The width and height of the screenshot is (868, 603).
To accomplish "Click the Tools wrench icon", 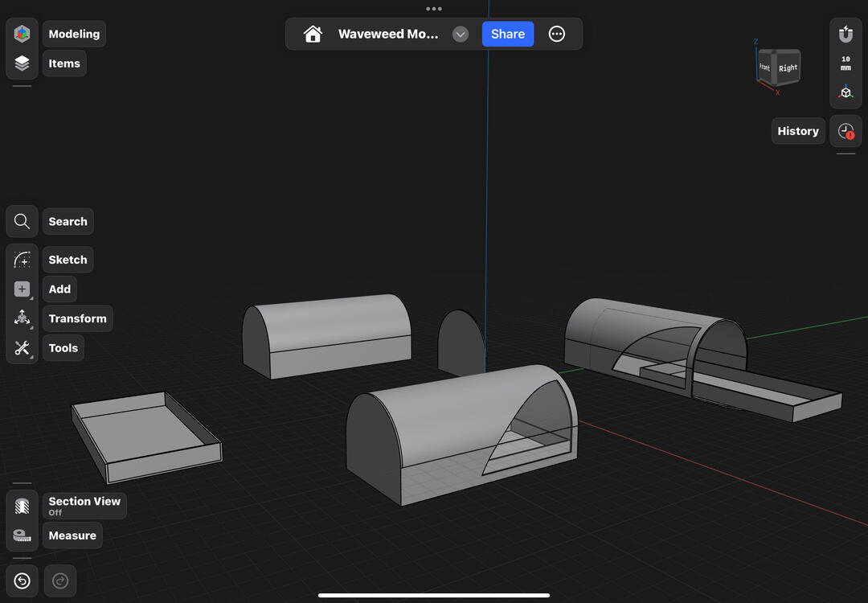I will (x=22, y=348).
